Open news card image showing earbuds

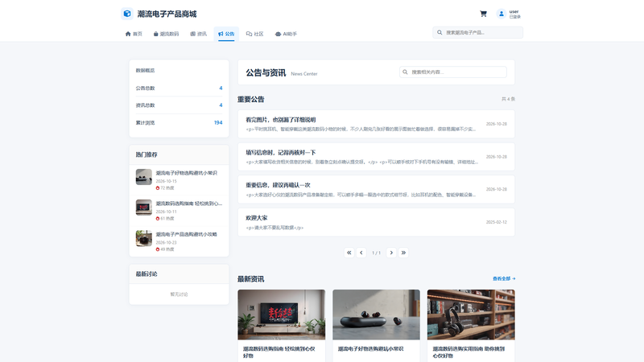click(x=376, y=315)
